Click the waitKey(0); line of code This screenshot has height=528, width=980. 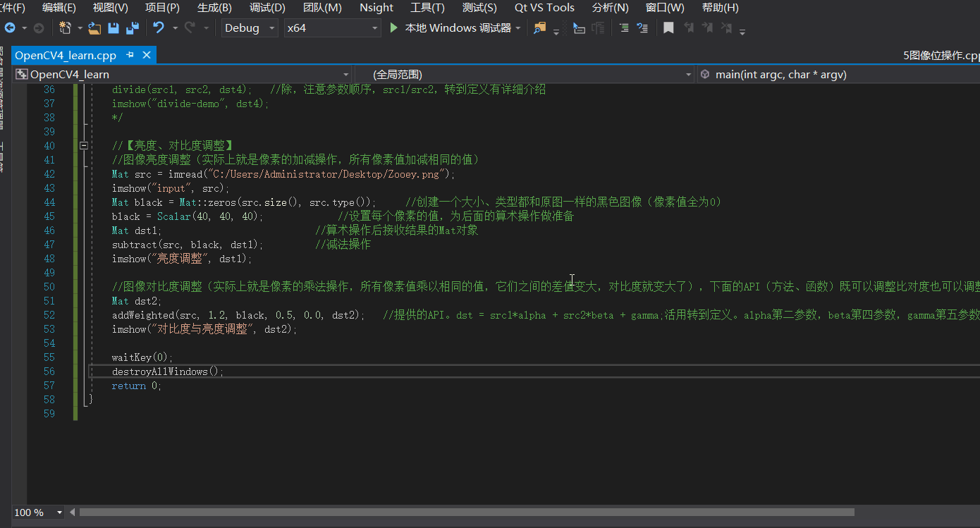coord(142,357)
